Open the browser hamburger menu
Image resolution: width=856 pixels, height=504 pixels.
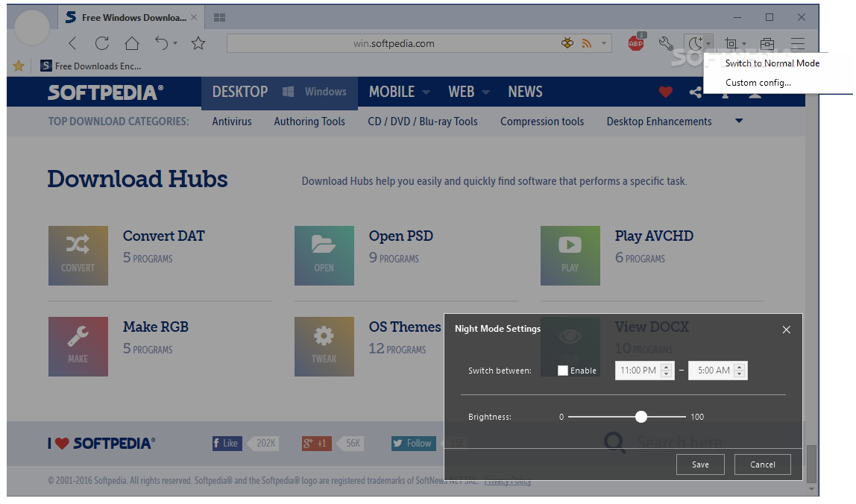click(798, 43)
